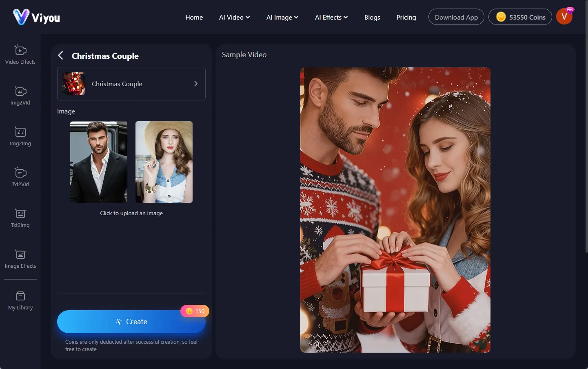Click the Download App button
Image resolution: width=588 pixels, height=369 pixels.
point(456,17)
